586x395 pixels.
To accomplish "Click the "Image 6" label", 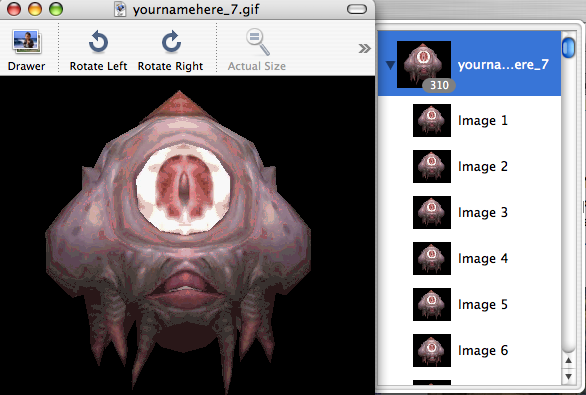I will click(483, 350).
